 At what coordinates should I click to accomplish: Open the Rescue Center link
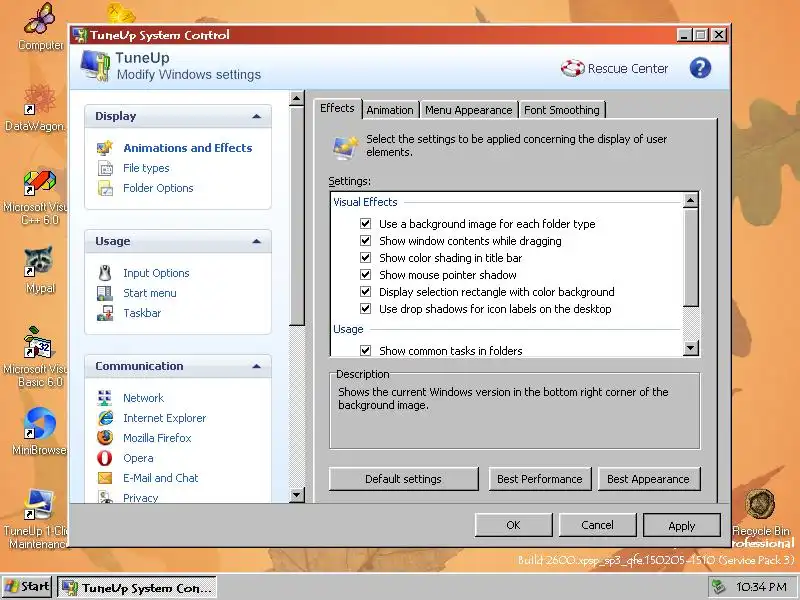[x=628, y=68]
